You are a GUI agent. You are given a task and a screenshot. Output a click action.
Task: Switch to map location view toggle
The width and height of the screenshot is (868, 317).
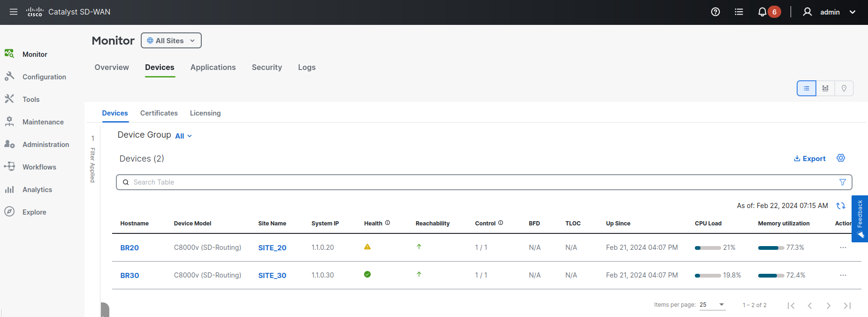(844, 88)
